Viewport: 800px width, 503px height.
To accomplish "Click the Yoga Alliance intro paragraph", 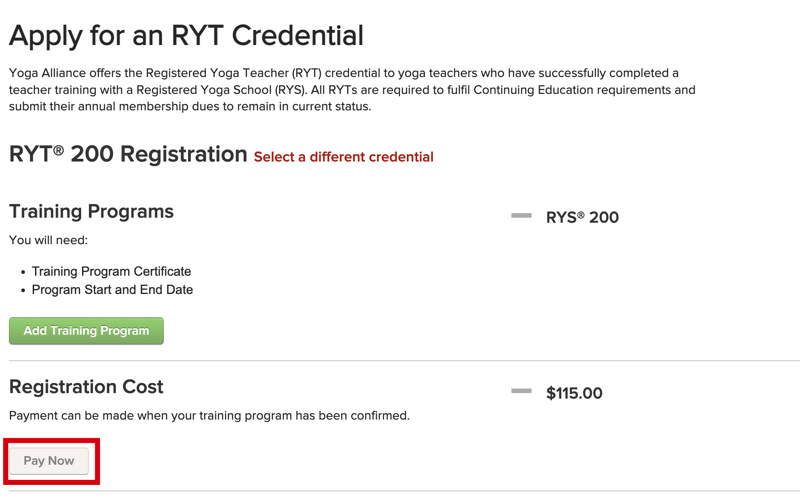I will pyautogui.click(x=350, y=90).
